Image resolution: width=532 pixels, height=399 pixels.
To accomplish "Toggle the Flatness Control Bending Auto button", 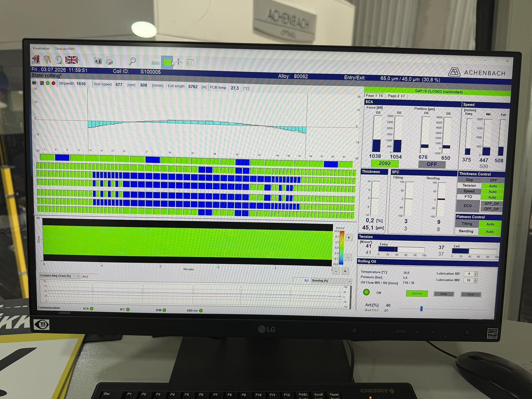I will tap(490, 232).
